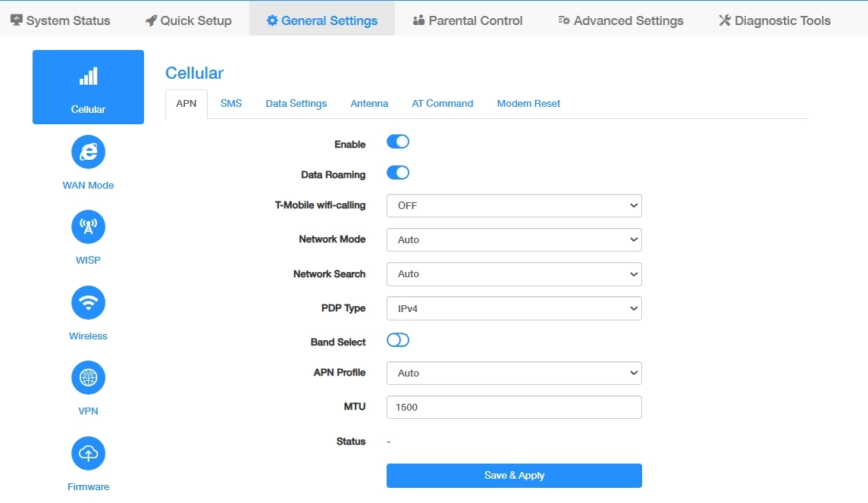Open the Network Mode dropdown
This screenshot has height=503, width=868.
tap(514, 239)
